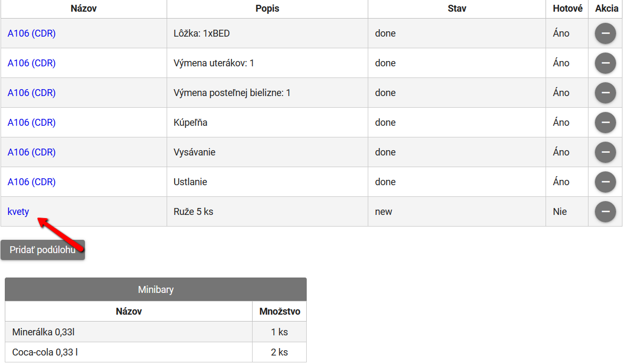Open the kvety subtask link
The width and height of the screenshot is (623, 364).
tap(18, 212)
